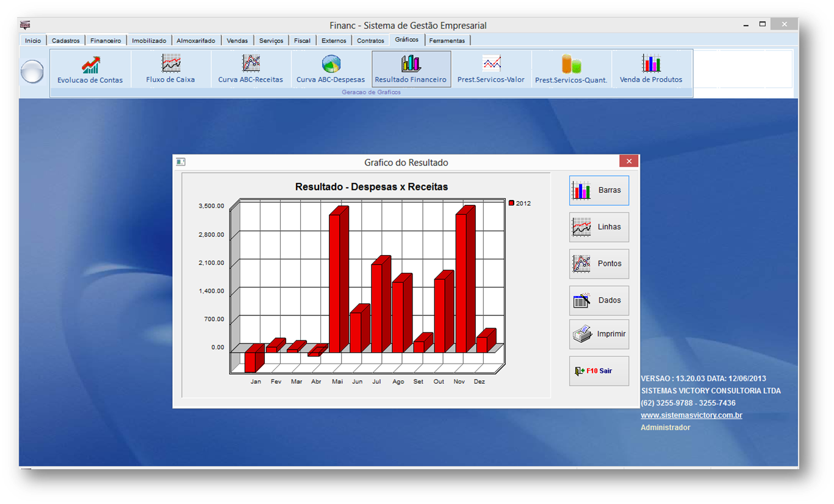Print chart with Imprimir button
This screenshot has height=504, width=834.
[599, 334]
